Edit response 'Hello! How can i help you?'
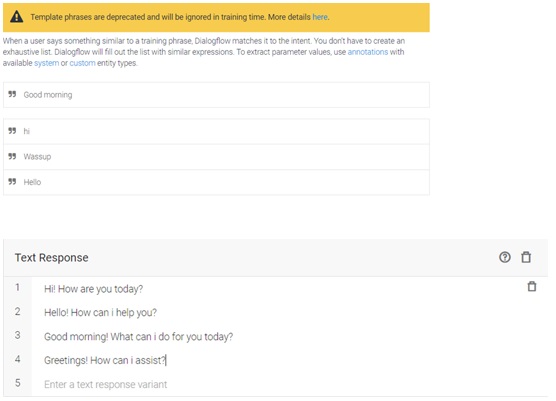556x401 pixels. point(100,313)
